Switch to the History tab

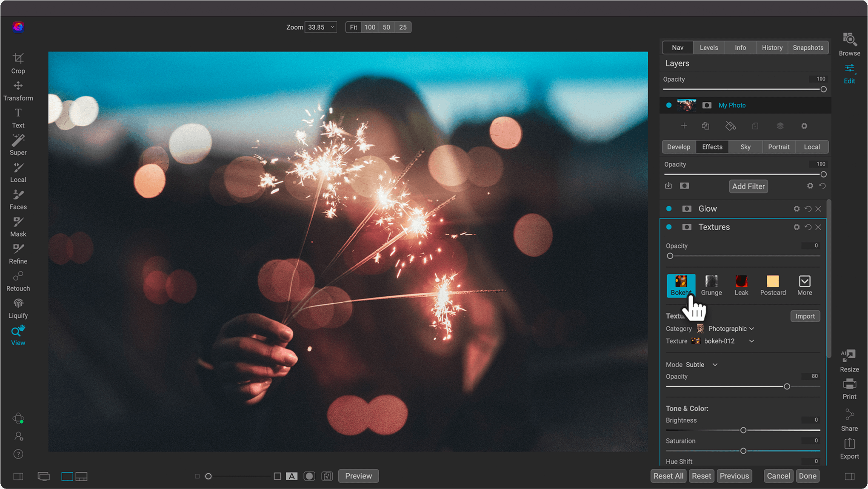click(772, 47)
